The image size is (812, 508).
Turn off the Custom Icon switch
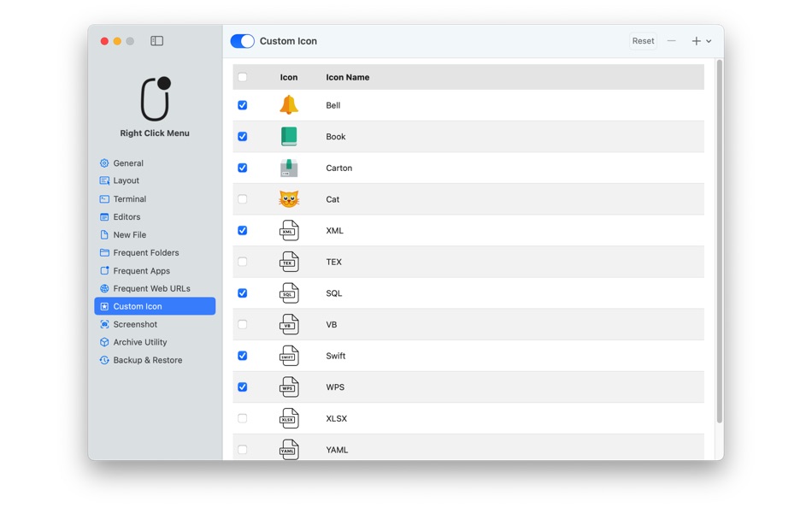243,41
